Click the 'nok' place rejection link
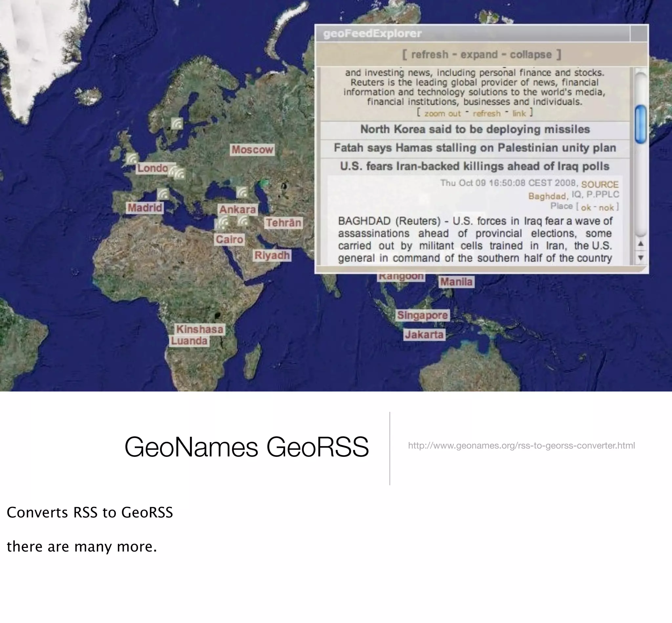Screen dimensions: 672x623 606,208
